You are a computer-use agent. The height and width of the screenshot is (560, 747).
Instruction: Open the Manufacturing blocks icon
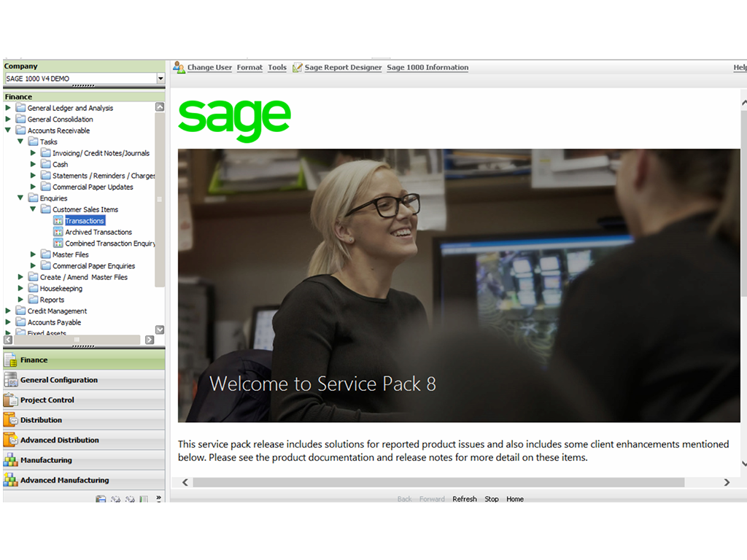coord(10,460)
